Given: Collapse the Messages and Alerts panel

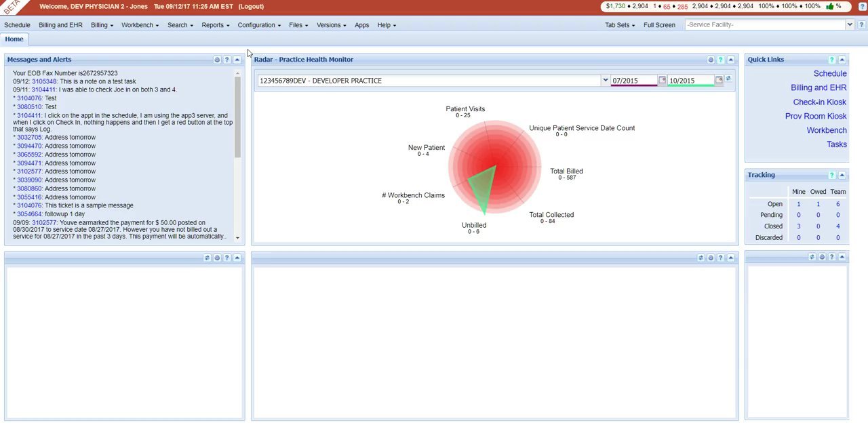Looking at the screenshot, I should point(237,60).
